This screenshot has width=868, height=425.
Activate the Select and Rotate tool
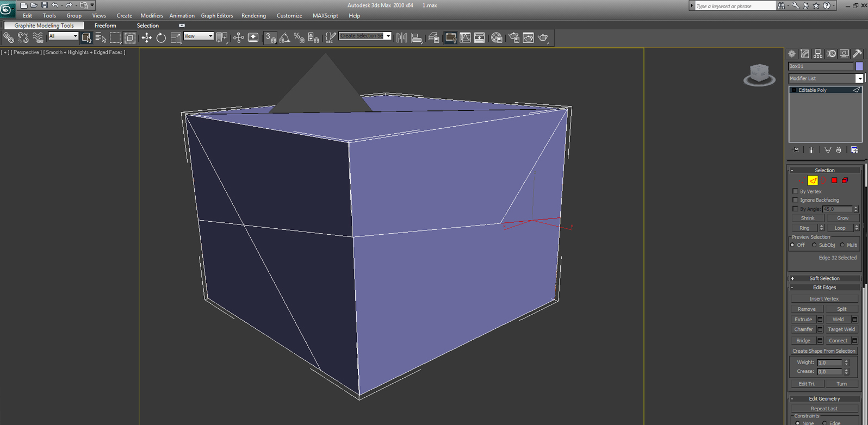pos(161,37)
